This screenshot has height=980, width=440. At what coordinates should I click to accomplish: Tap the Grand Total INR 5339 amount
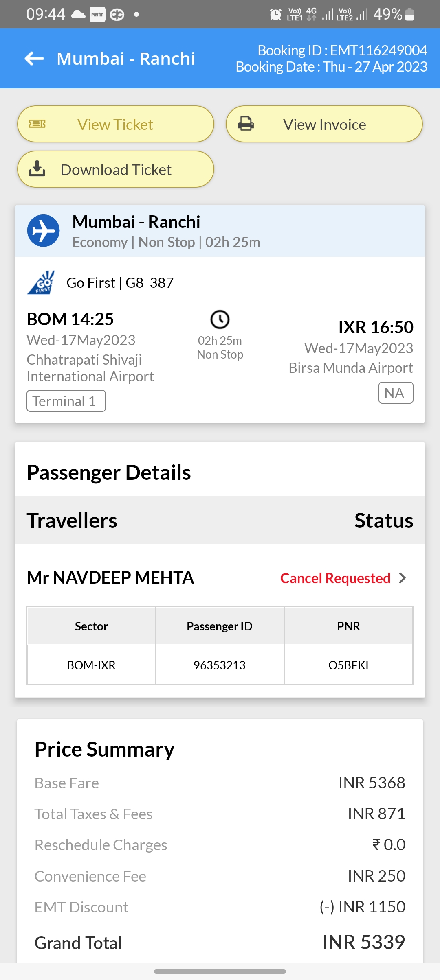click(363, 942)
